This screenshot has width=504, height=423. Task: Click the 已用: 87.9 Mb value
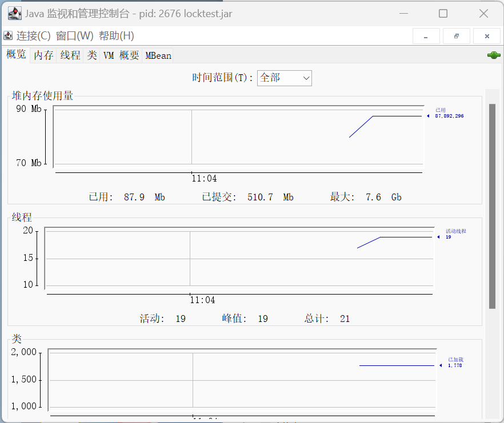coord(127,197)
